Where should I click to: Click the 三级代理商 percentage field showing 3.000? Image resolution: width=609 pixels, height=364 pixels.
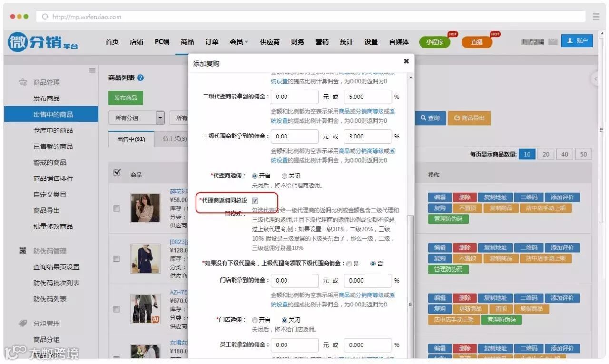(x=368, y=136)
